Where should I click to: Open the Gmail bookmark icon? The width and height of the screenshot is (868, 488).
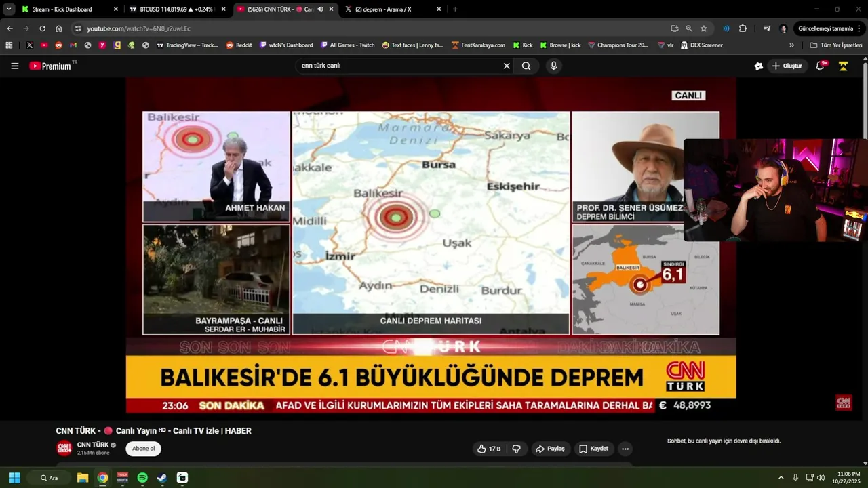coord(73,45)
